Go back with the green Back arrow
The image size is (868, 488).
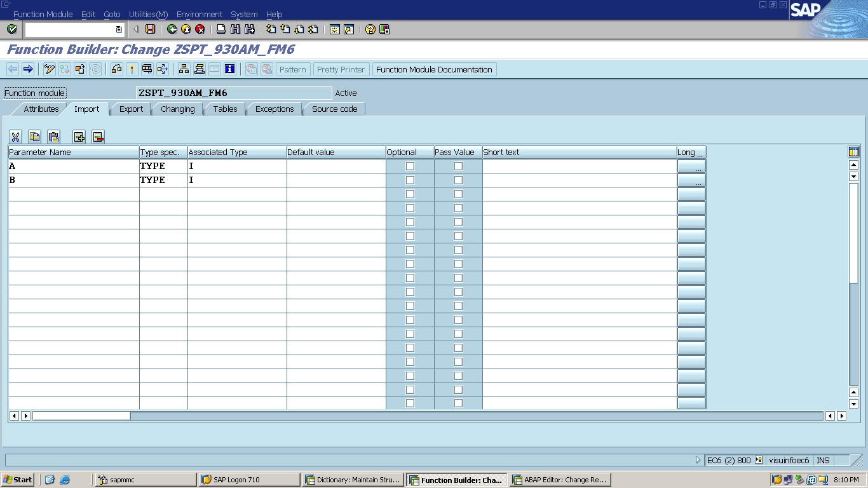[172, 29]
